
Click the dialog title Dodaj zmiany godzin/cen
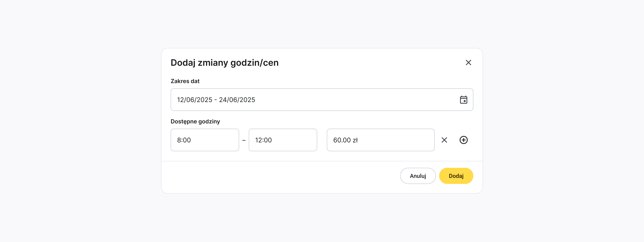[225, 63]
